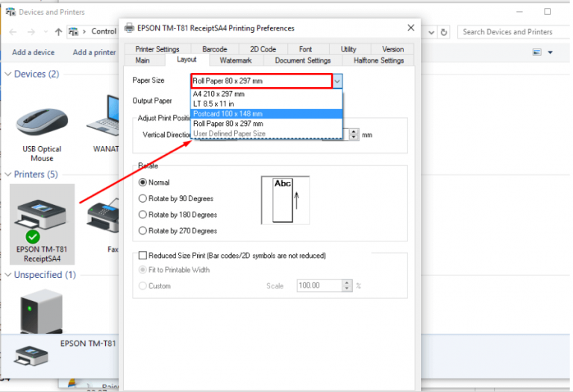Choose User Defined Paper Size option
Image resolution: width=573 pixels, height=392 pixels.
[266, 133]
